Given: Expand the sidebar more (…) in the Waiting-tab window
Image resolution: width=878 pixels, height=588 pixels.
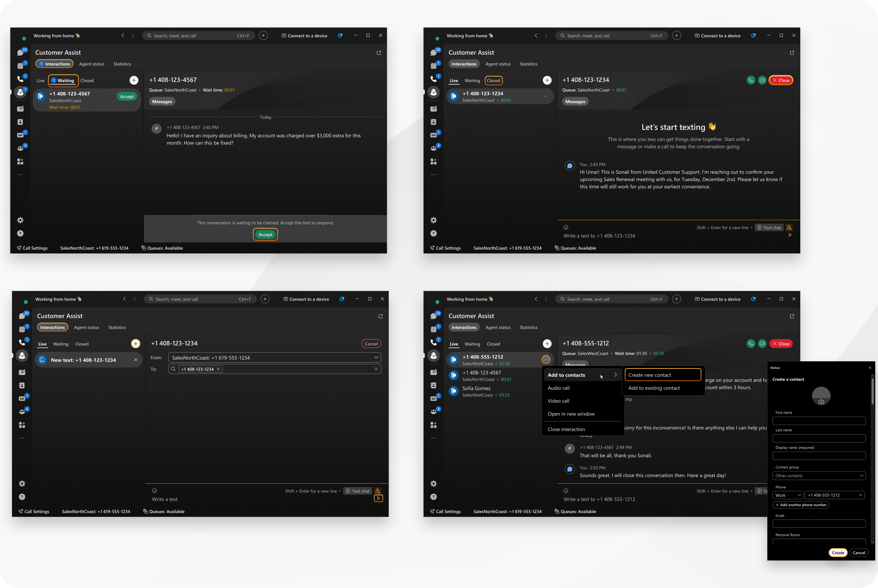Looking at the screenshot, I should click(x=21, y=175).
